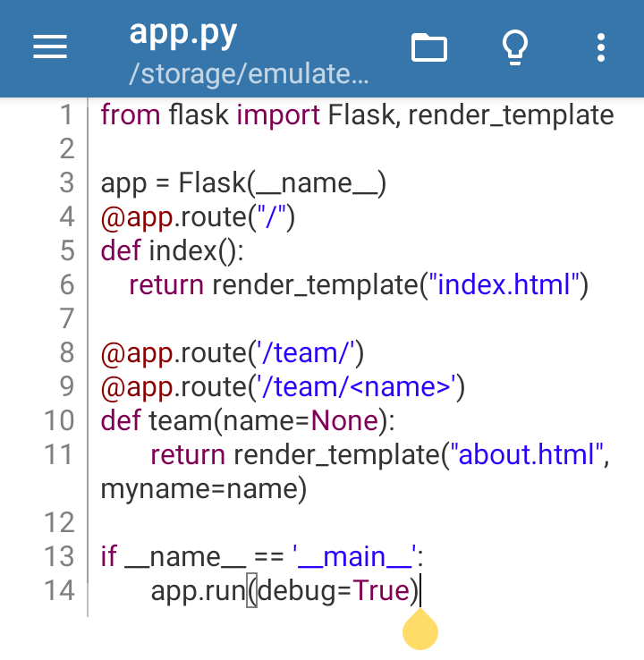The height and width of the screenshot is (660, 644).
Task: Click line number 12 in gutter
Action: (x=59, y=523)
